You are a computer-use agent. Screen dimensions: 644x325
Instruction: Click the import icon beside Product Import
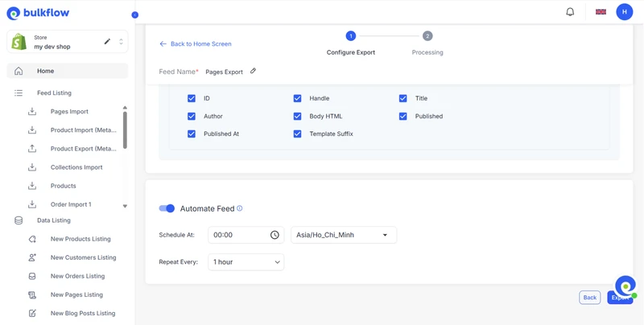tap(32, 130)
